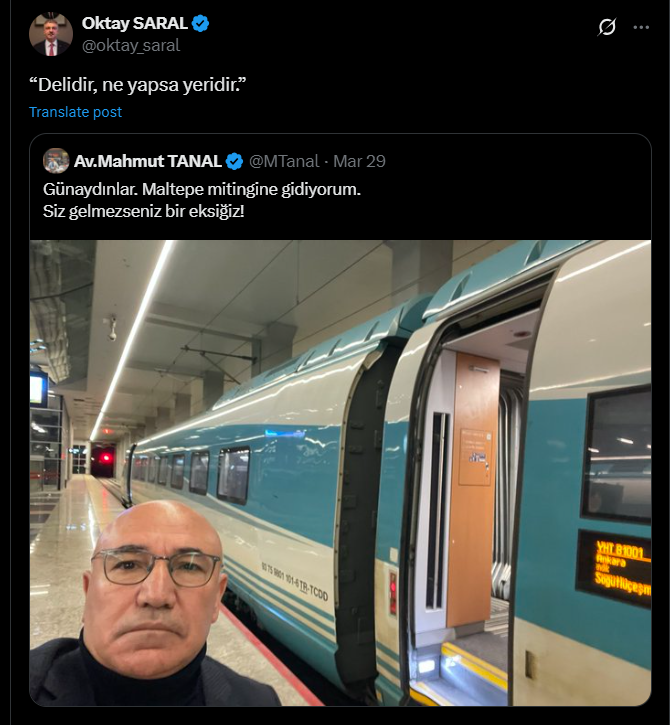The width and height of the screenshot is (670, 725).
Task: Open the quoted post text about Maltepe
Action: (x=202, y=200)
